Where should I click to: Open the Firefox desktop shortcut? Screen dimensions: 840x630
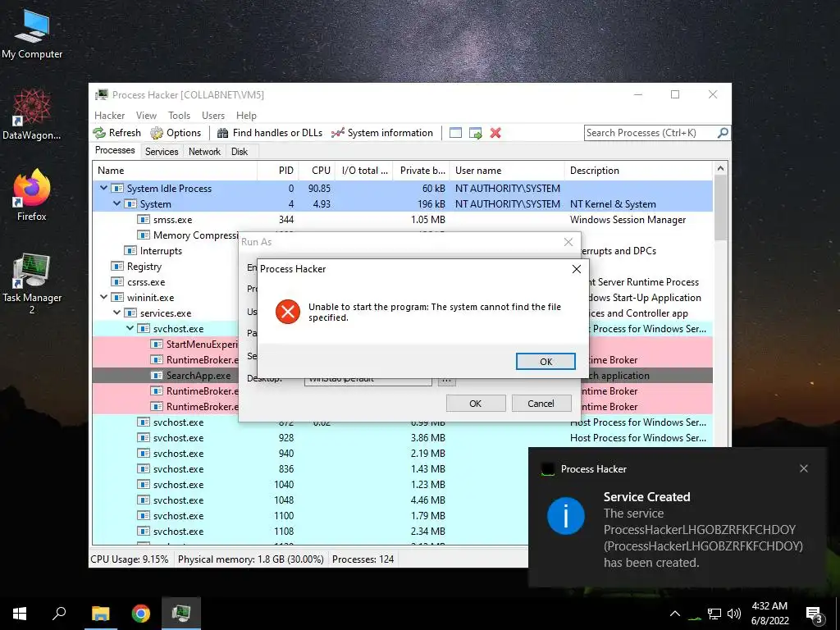pos(32,195)
